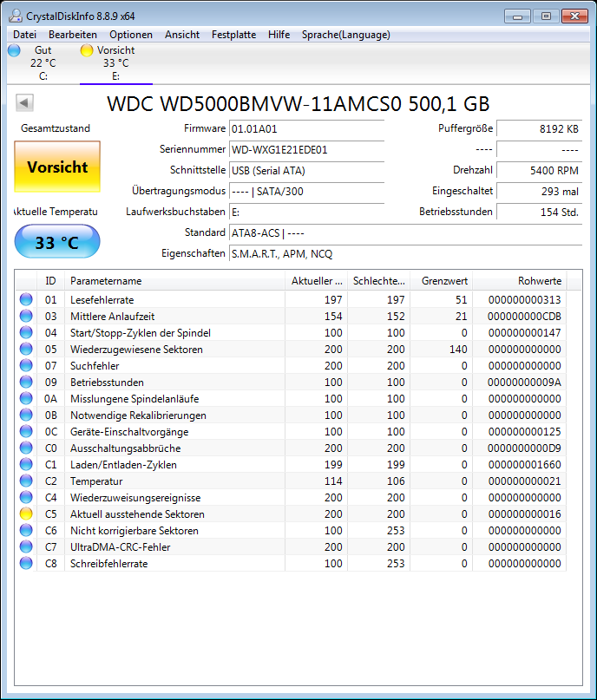Open the Bearbeiten menu
The height and width of the screenshot is (700, 597).
(x=72, y=35)
